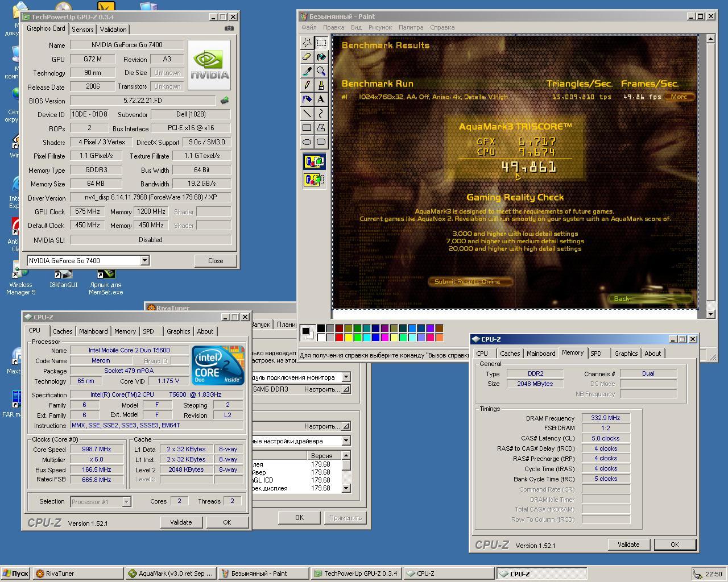Switch to RivaTuner from the taskbar

pyautogui.click(x=78, y=573)
